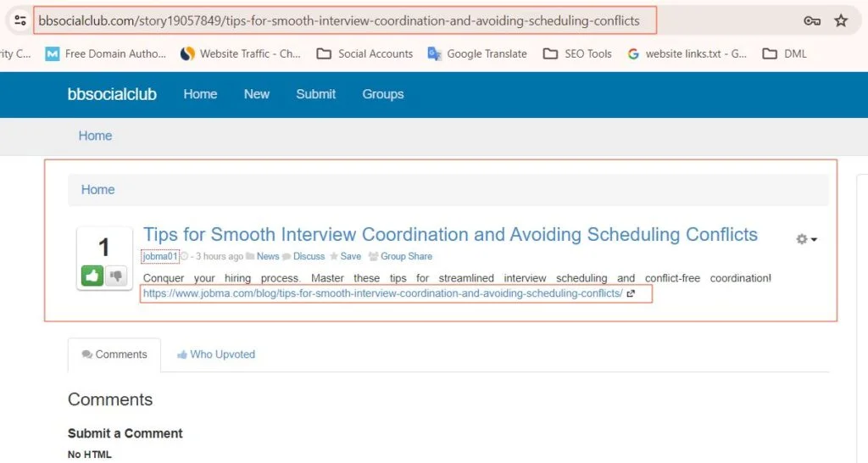
Task: Open Google Translate bookmark
Action: click(477, 53)
